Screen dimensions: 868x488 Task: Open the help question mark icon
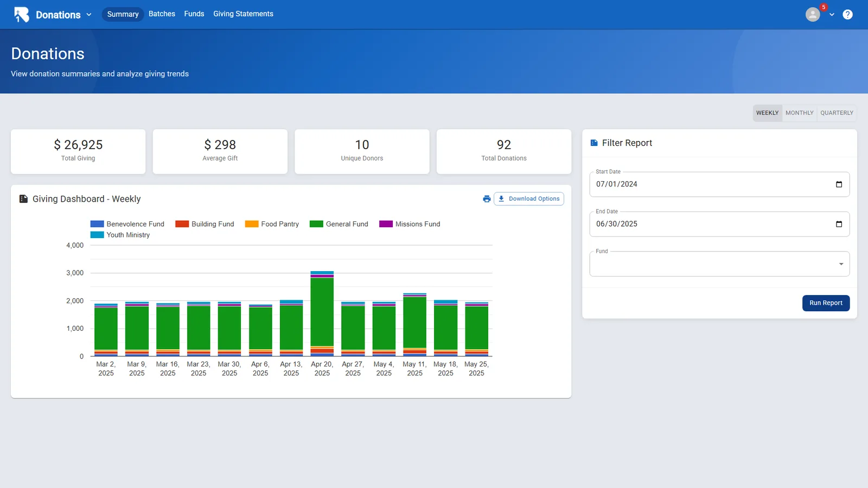847,15
